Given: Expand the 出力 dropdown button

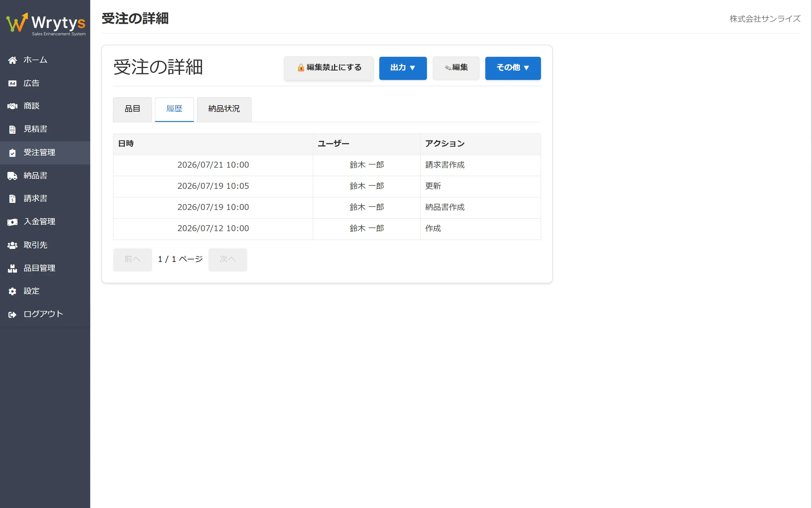Looking at the screenshot, I should click(x=403, y=68).
